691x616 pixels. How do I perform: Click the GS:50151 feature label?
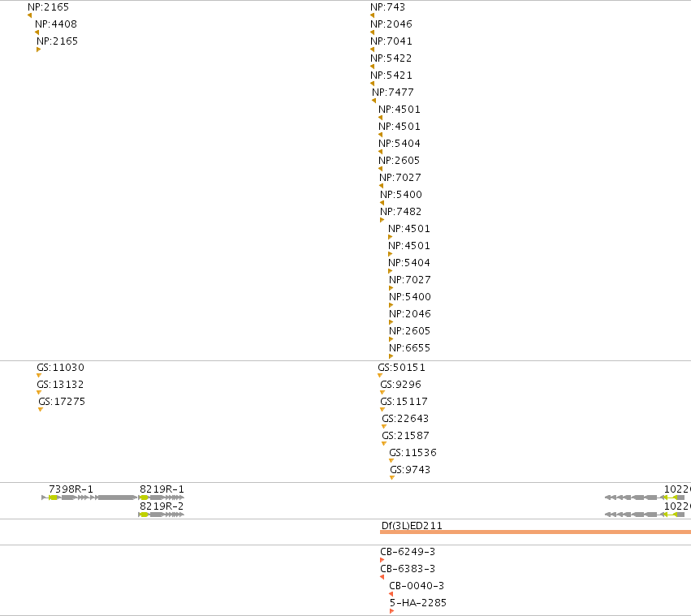[x=401, y=368]
